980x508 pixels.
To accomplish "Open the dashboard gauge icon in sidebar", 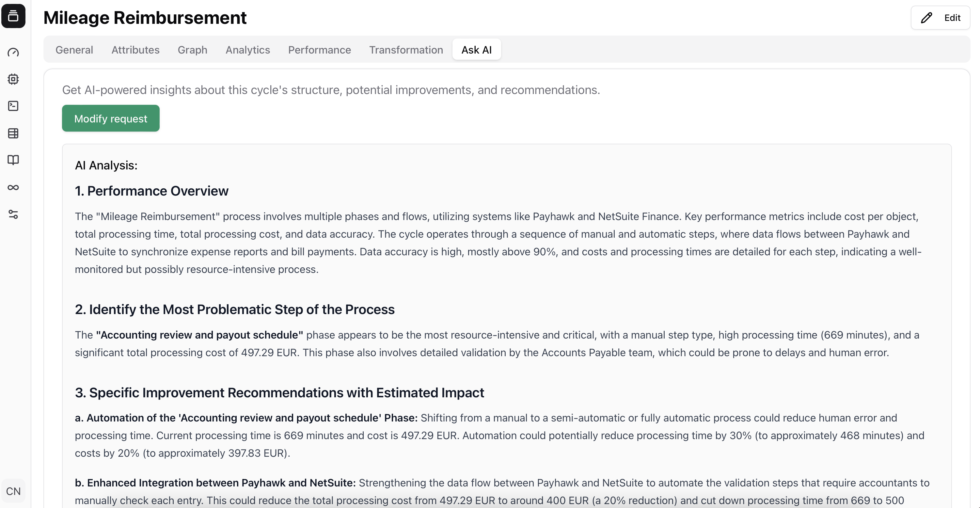I will [x=13, y=52].
